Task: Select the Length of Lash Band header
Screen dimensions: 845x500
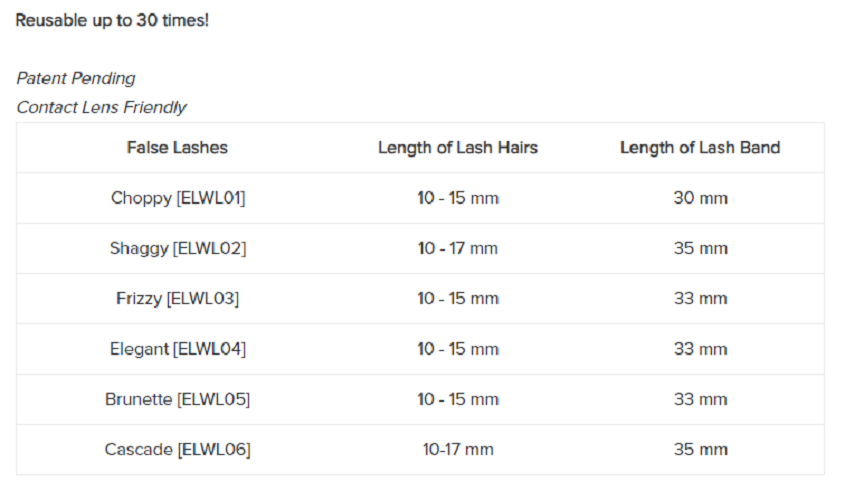Action: 700,148
